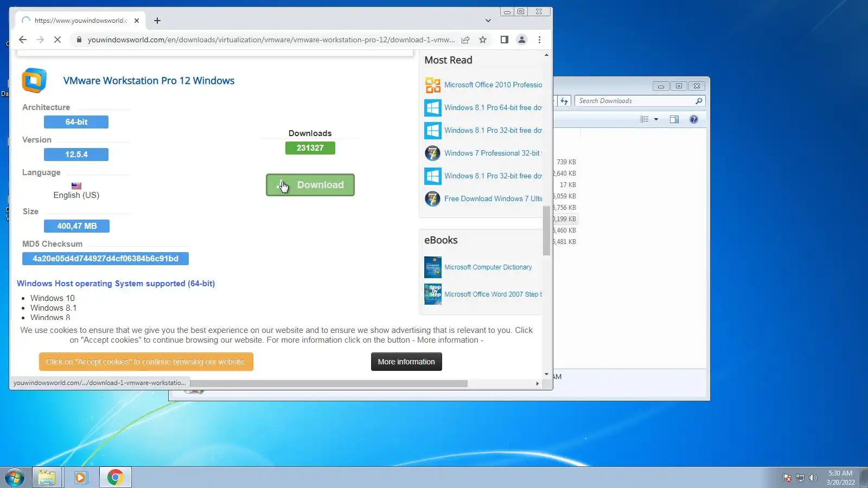
Task: Close the youwindowsworld tab
Action: (x=137, y=21)
